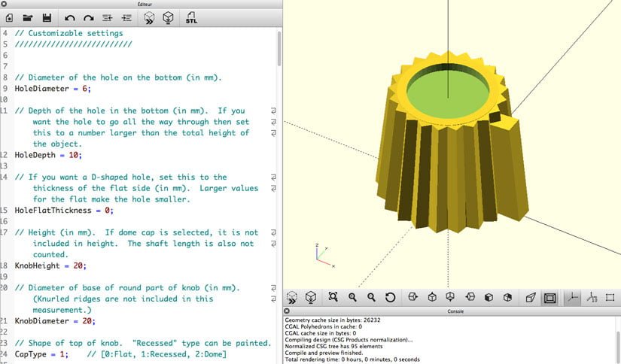
Task: Click the 'Editeur' panel title
Action: click(145, 4)
